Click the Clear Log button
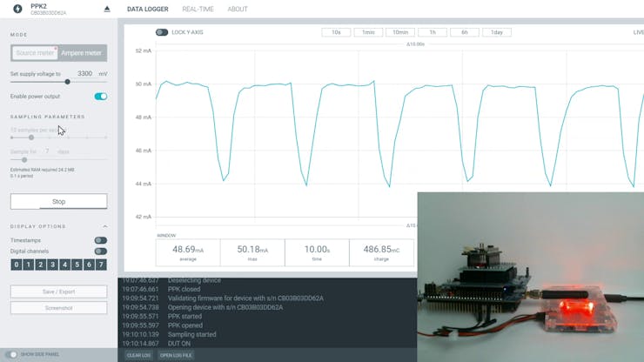Viewport: 644px width, 362px height. pos(139,355)
